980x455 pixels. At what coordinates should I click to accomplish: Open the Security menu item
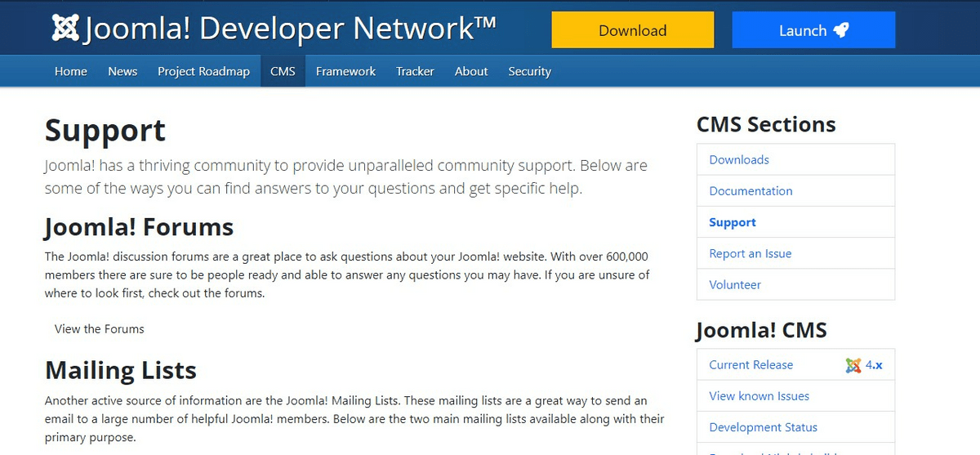[x=529, y=71]
